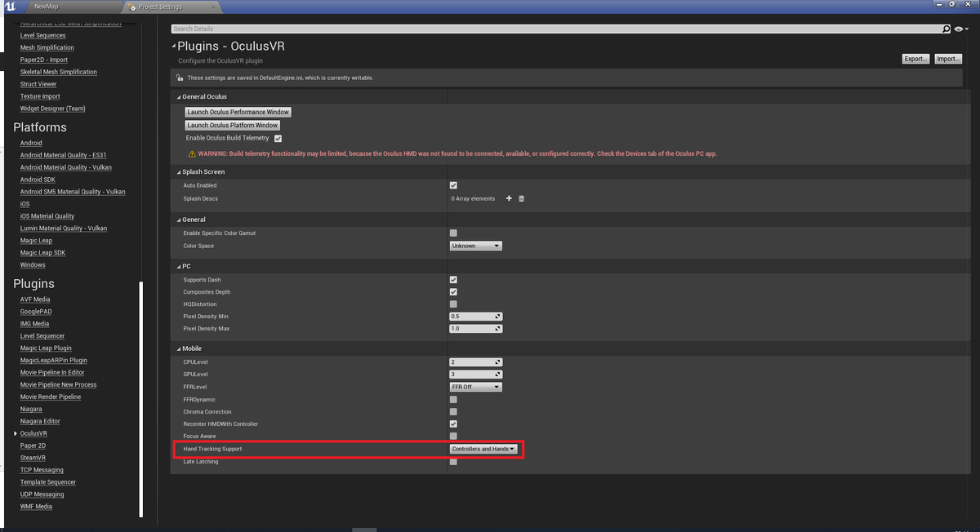The width and height of the screenshot is (980, 532).
Task: Collapse the Plugins - OculusVR heading
Action: 174,47
